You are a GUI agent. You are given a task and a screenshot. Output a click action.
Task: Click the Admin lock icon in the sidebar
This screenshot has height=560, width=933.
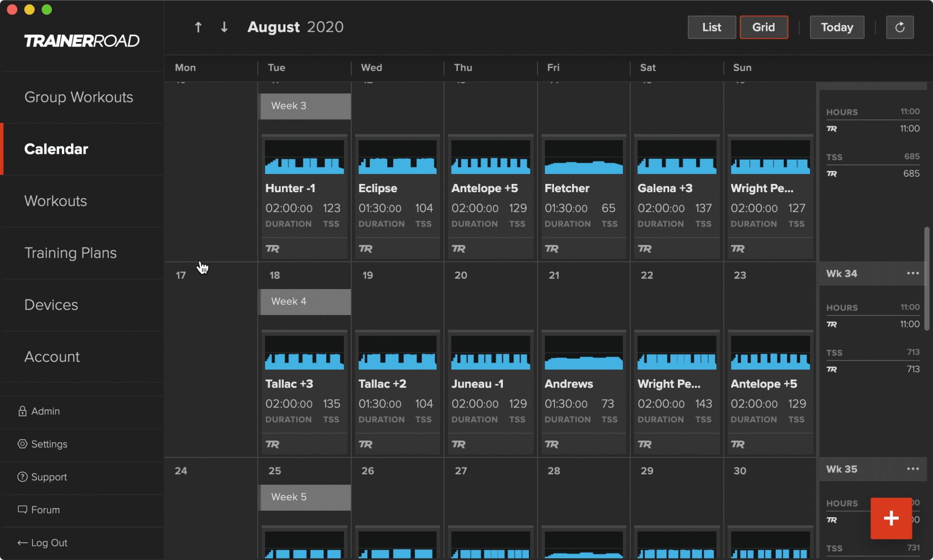click(22, 411)
